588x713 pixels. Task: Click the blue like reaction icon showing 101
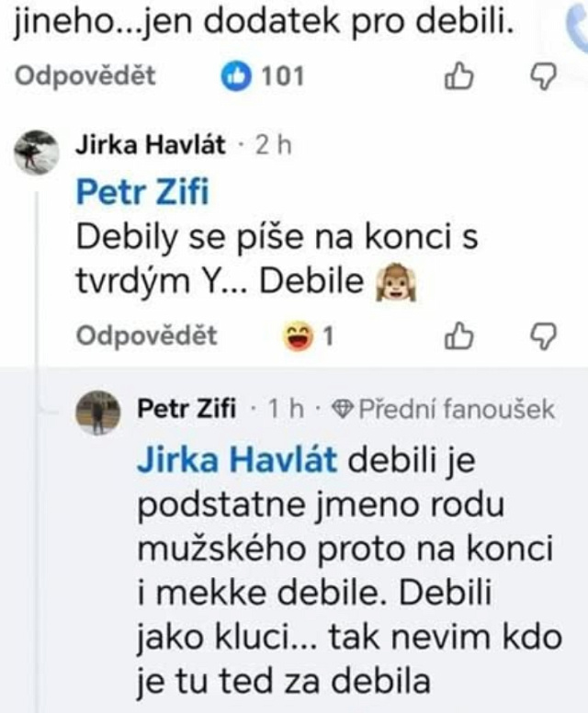238,77
